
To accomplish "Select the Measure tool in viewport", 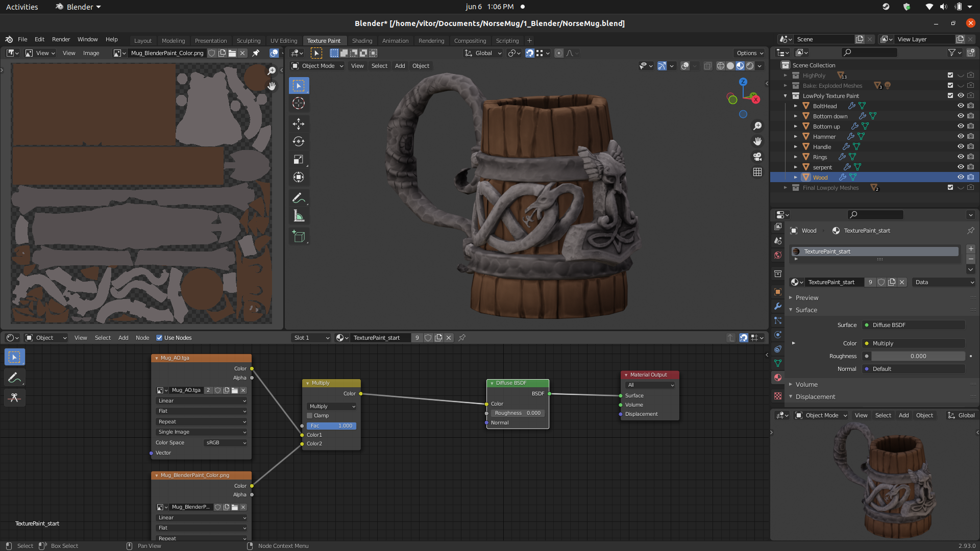I will click(299, 216).
